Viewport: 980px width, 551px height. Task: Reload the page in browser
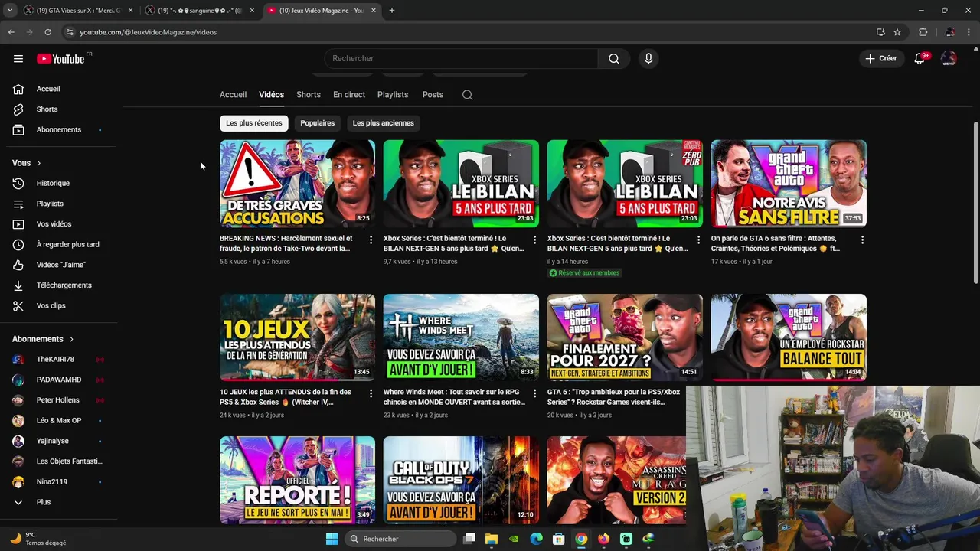coord(47,32)
